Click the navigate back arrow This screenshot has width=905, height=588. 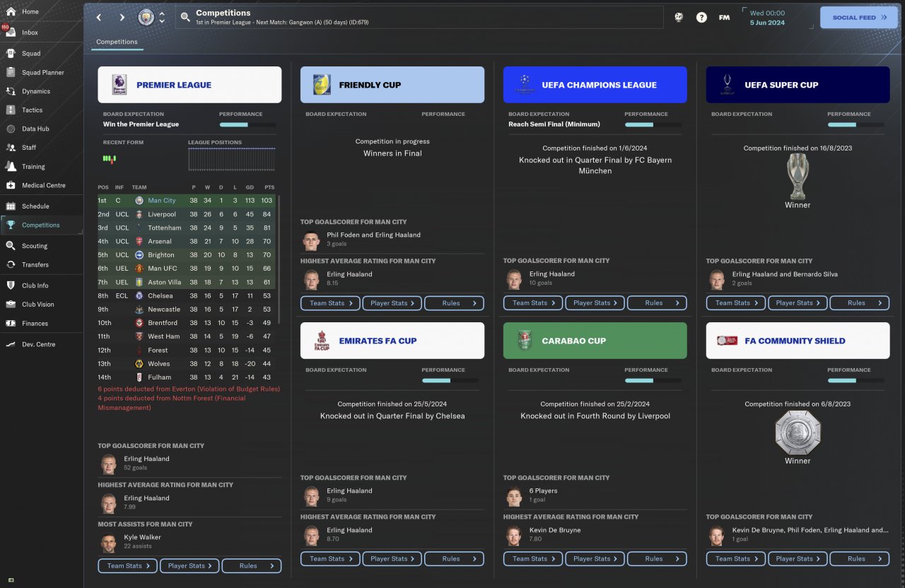coord(99,18)
